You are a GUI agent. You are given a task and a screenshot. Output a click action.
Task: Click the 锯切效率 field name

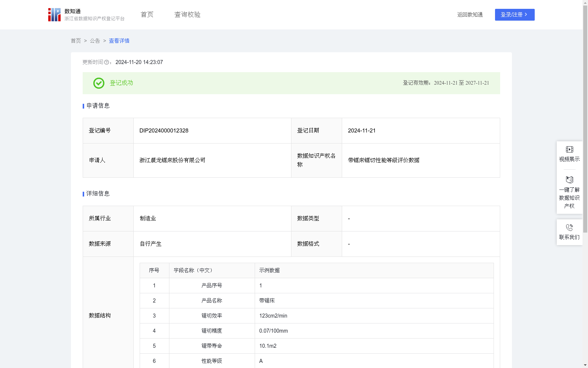click(212, 316)
